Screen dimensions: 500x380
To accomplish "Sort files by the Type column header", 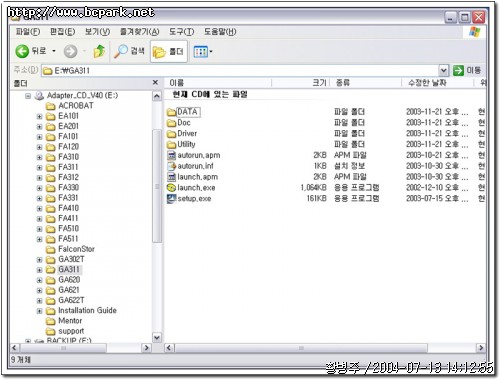I will pyautogui.click(x=366, y=83).
